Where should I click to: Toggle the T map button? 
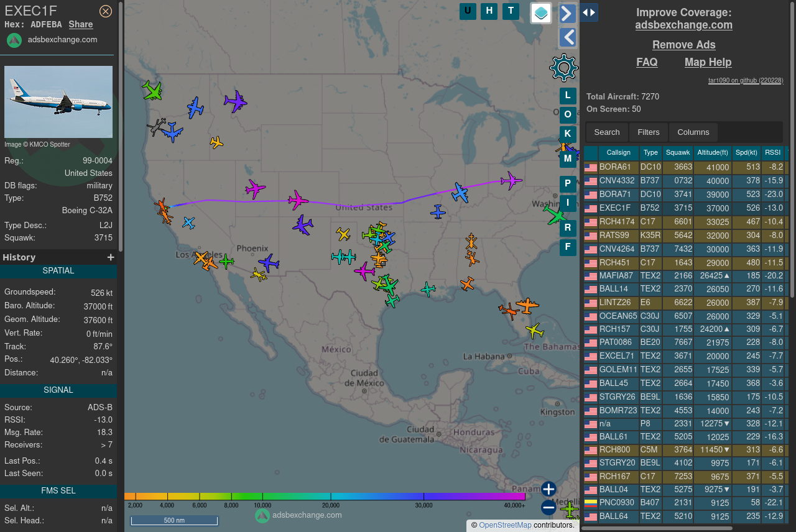coord(511,11)
